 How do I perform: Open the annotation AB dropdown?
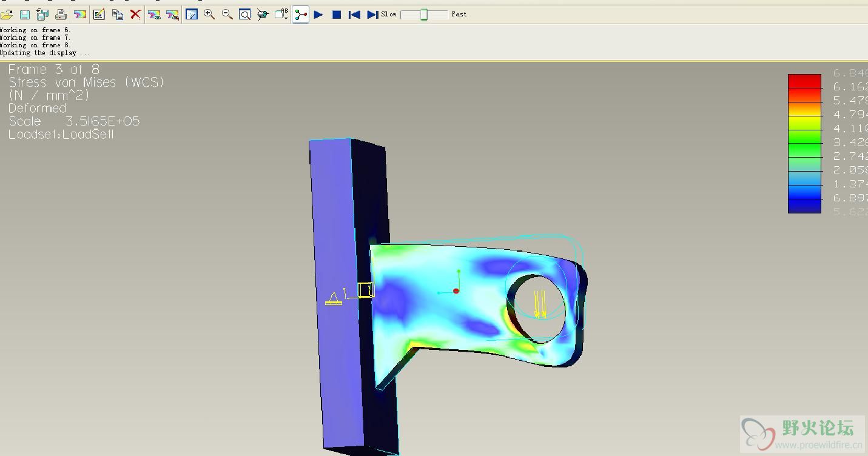coord(281,15)
